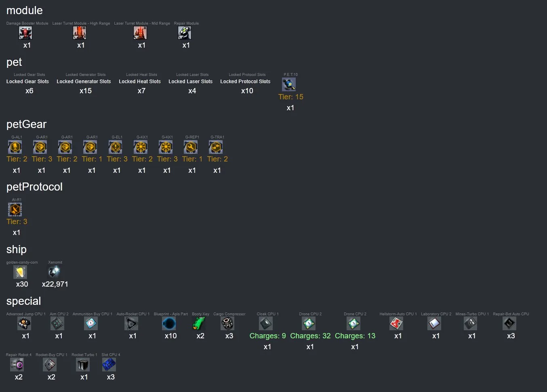Screen dimensions: 547x392
Task: Click the Locked Generator Slots label
Action: click(84, 82)
